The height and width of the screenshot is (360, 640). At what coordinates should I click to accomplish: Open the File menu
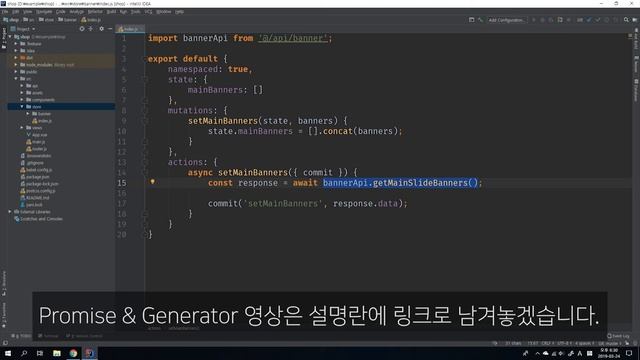(x=5, y=12)
